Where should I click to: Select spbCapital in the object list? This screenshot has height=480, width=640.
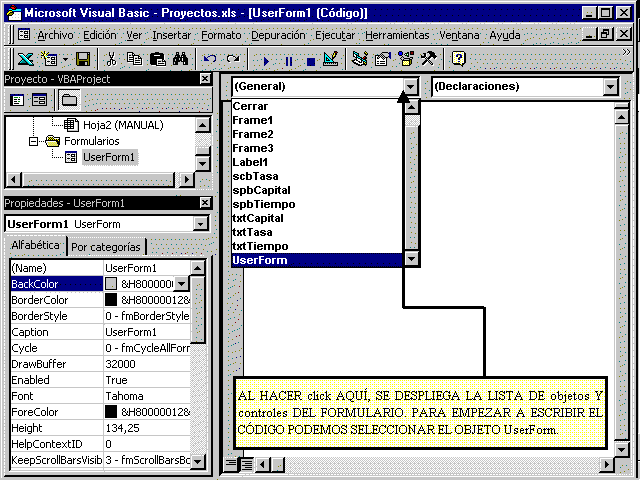click(x=317, y=190)
